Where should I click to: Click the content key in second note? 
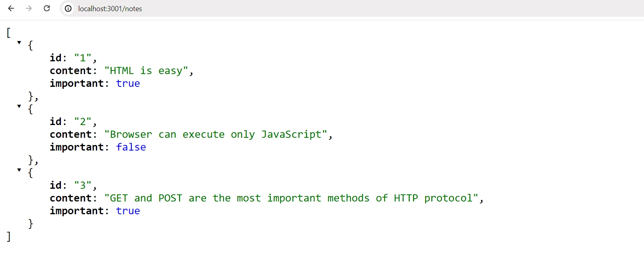coord(71,135)
